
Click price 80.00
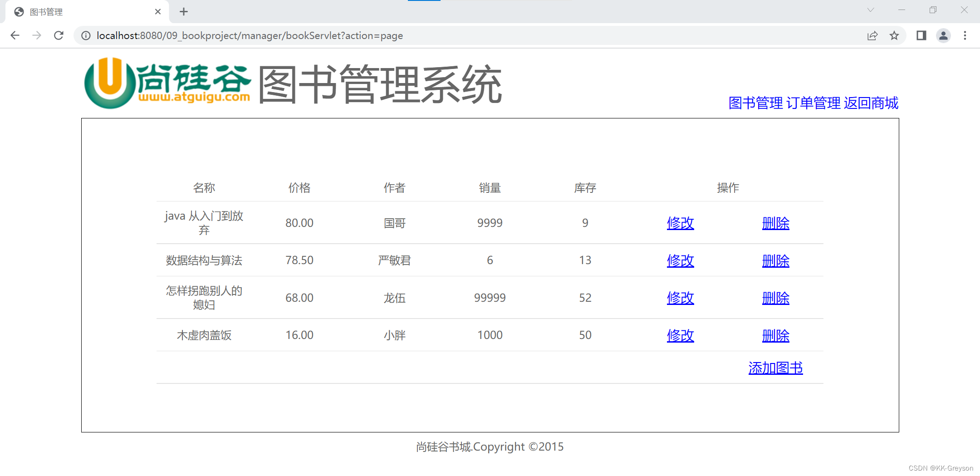299,223
